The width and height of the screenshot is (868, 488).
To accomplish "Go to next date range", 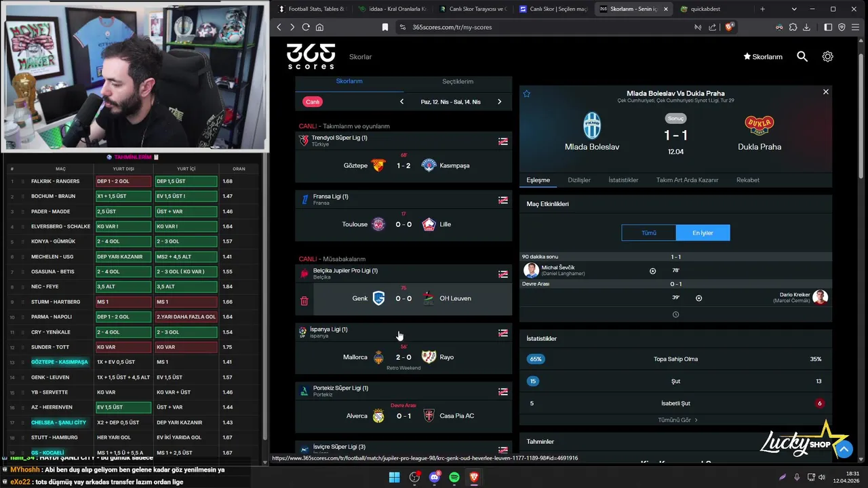I will coord(499,102).
